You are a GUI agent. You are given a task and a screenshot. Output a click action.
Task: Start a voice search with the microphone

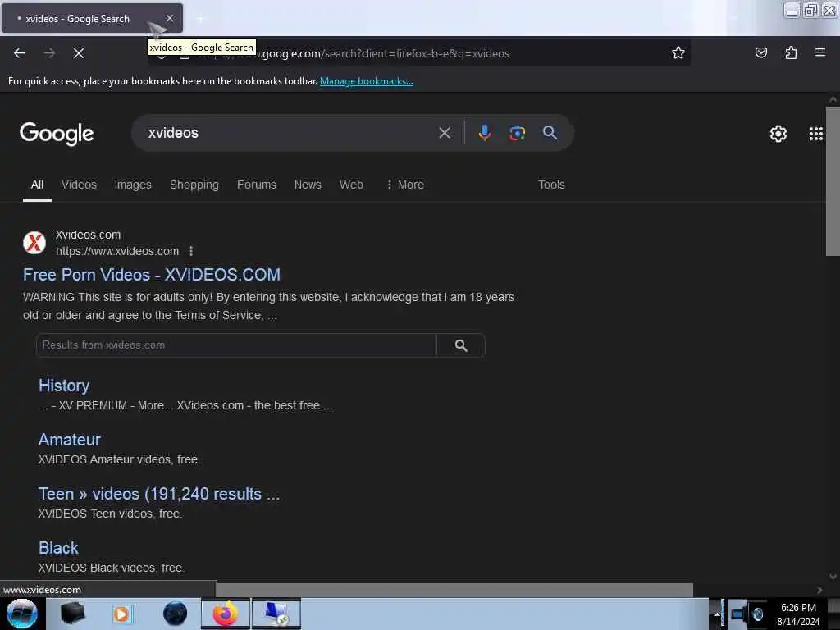point(484,133)
